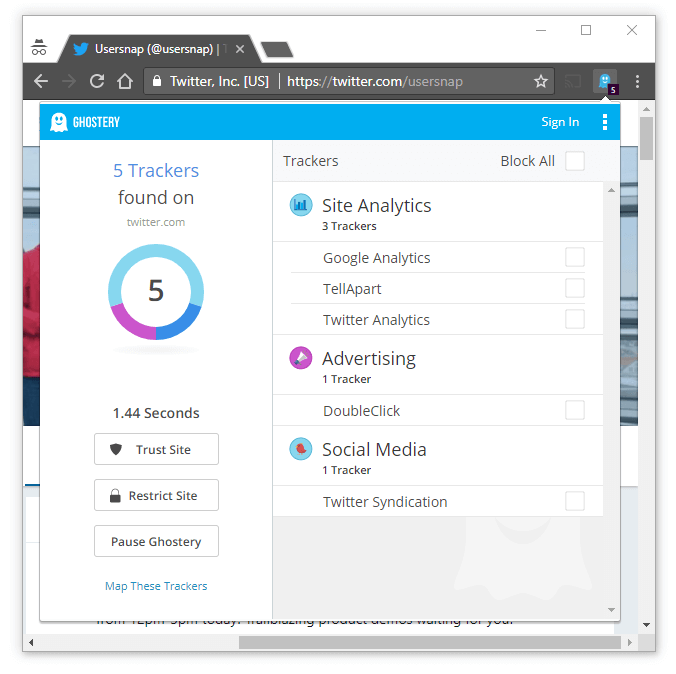Viewport: 676px width, 674px height.
Task: Click the tracker list scroll up arrow
Action: tap(611, 190)
